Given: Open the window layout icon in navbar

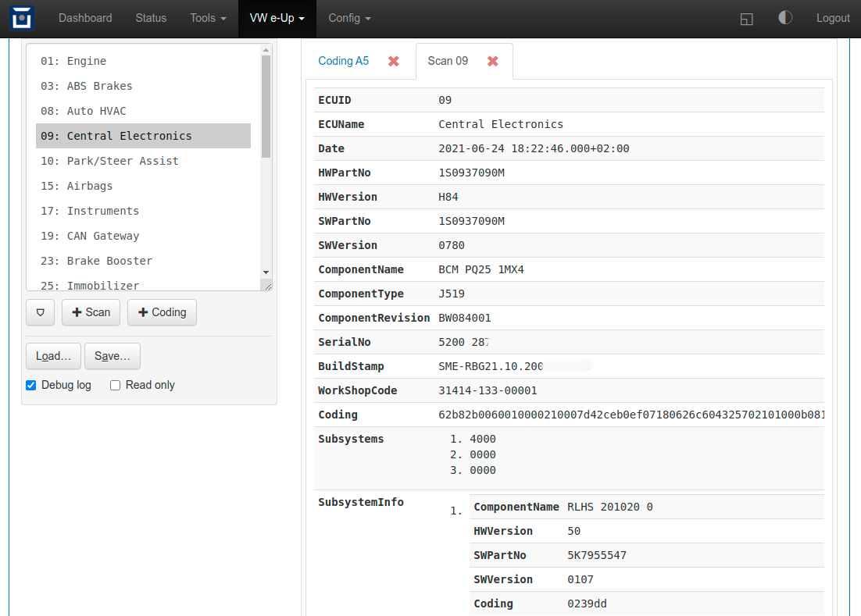Looking at the screenshot, I should click(746, 19).
